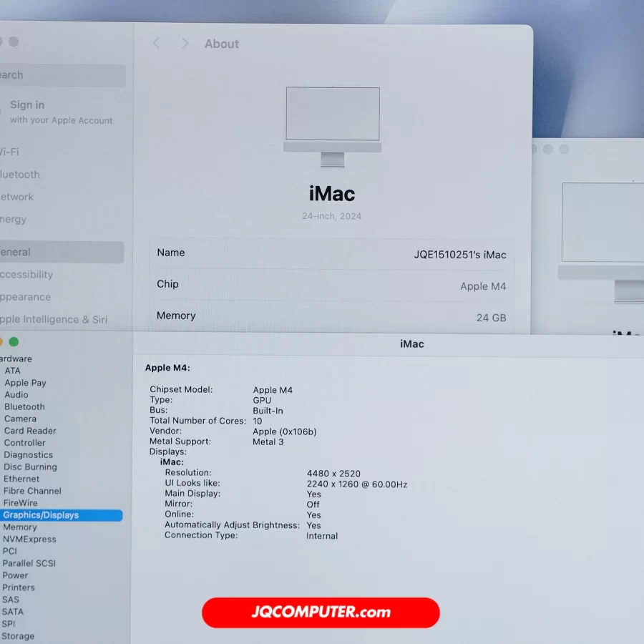Select Appearance in the sidebar
The height and width of the screenshot is (644, 644).
(x=26, y=297)
